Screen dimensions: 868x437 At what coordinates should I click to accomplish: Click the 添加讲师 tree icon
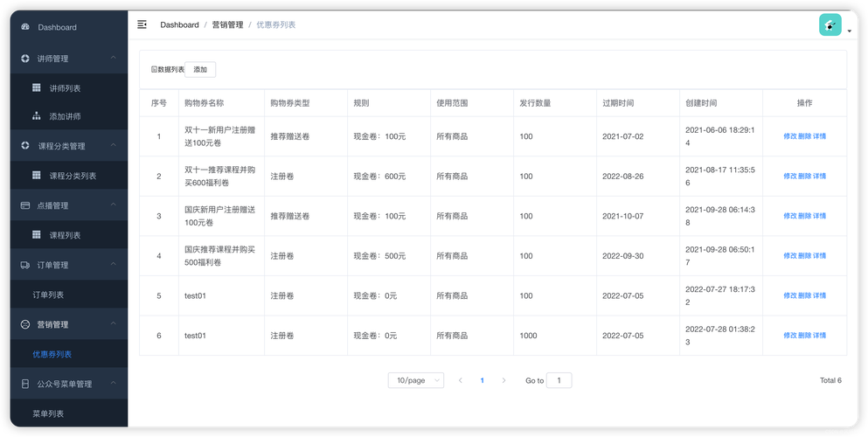pyautogui.click(x=37, y=116)
